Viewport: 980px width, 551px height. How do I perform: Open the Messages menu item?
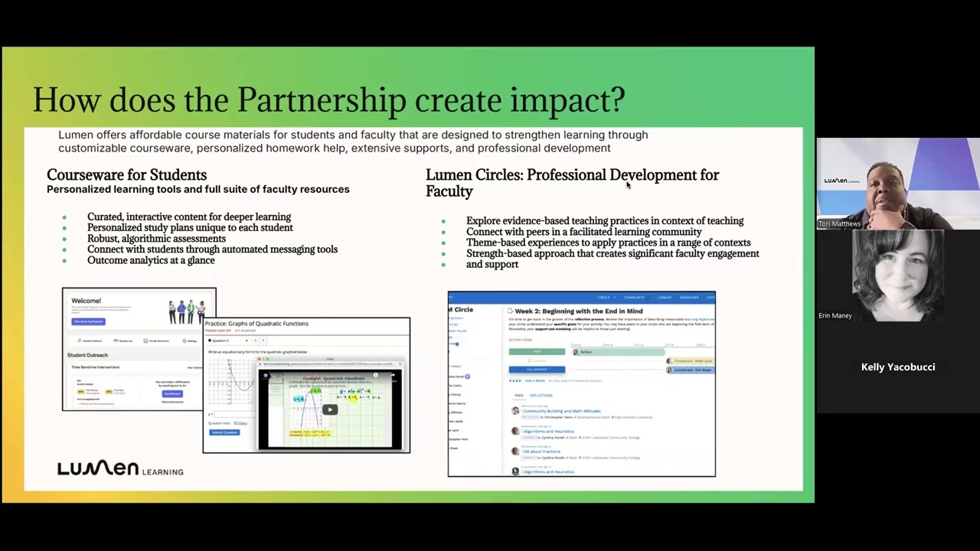coord(689,298)
